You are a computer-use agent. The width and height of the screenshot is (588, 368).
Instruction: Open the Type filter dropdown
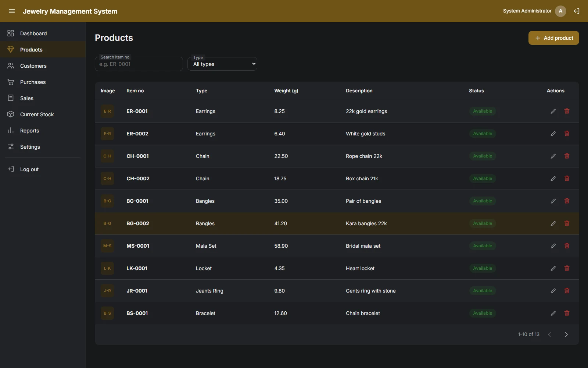pos(222,64)
